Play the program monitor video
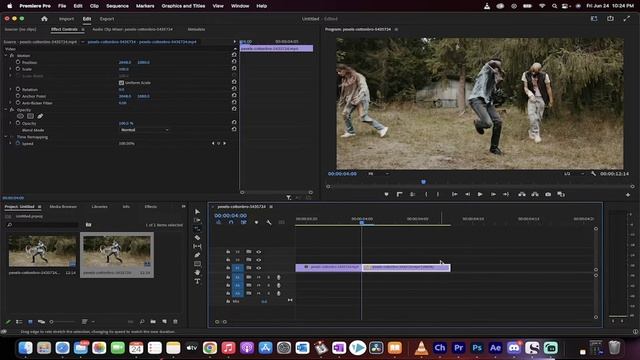640x360 pixels. coord(480,195)
